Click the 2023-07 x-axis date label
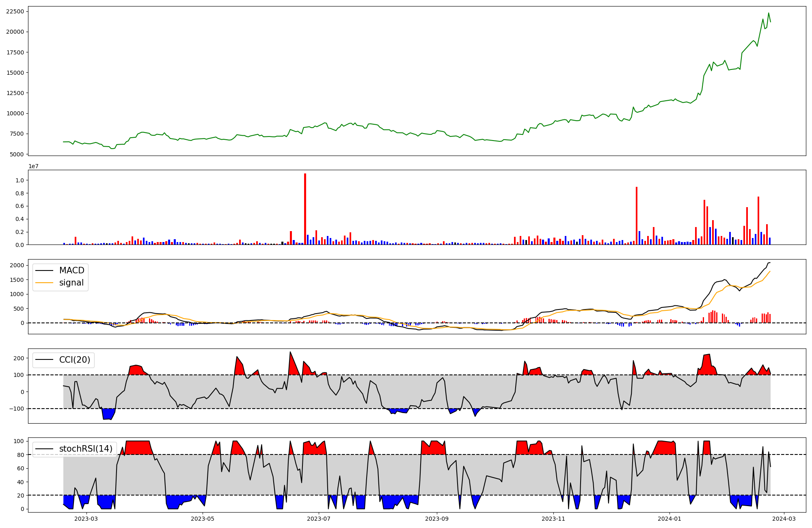The width and height of the screenshot is (812, 528). pyautogui.click(x=319, y=519)
